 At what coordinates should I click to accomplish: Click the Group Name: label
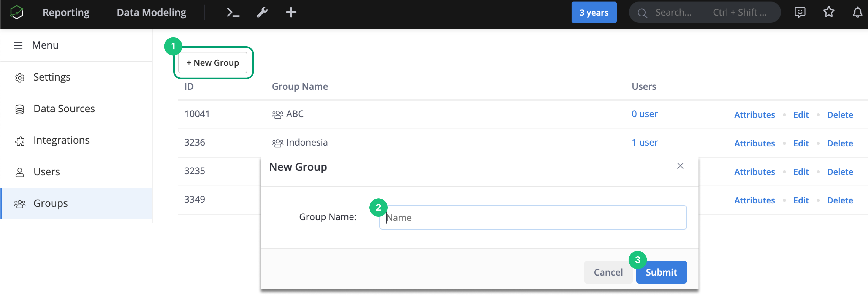point(328,217)
